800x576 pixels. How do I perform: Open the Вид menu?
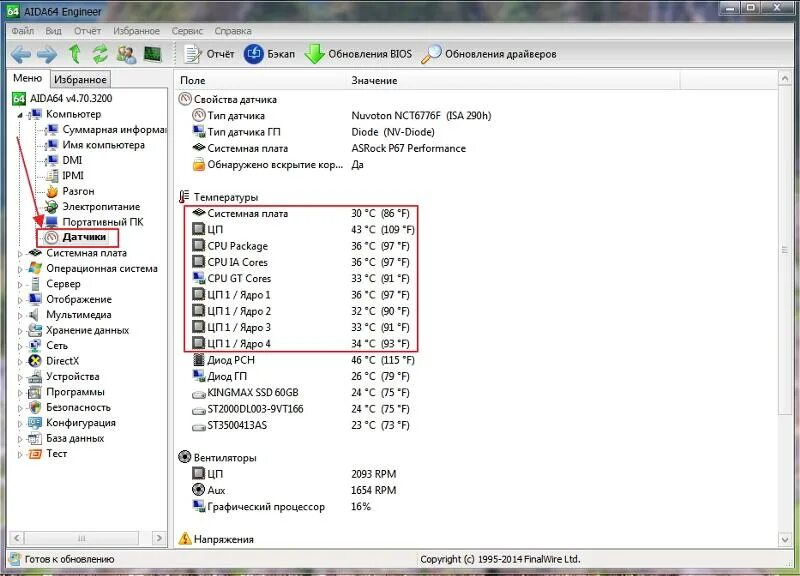(53, 31)
